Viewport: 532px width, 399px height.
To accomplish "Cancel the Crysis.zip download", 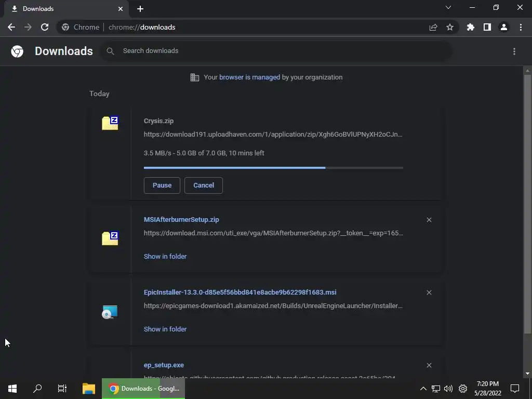I will pos(204,185).
